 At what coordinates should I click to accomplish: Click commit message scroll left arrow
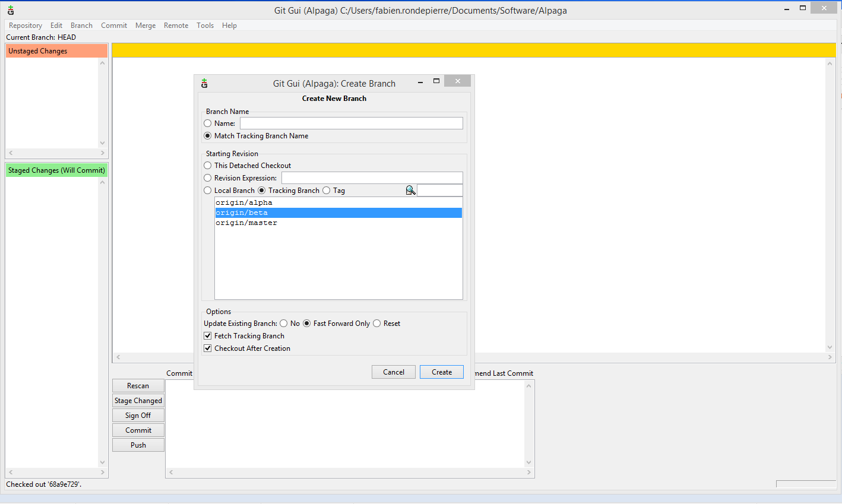[171, 473]
